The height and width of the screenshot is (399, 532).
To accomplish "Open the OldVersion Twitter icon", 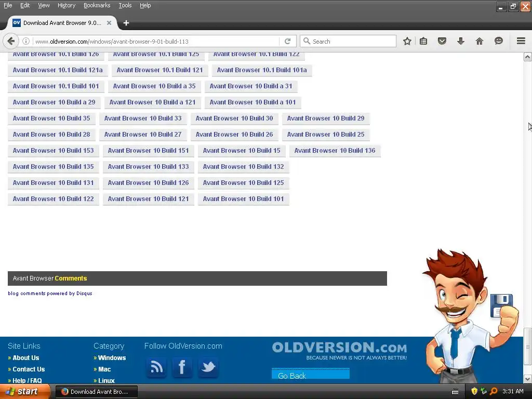I will tap(208, 367).
